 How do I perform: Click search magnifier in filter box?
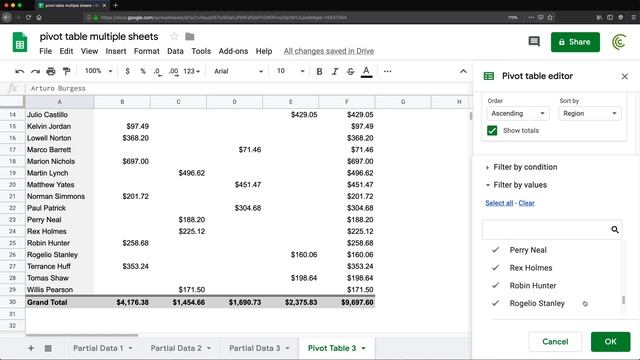click(x=615, y=230)
